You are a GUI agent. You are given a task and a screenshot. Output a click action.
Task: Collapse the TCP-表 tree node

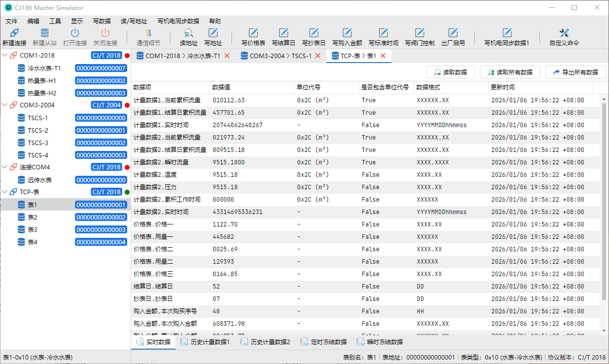pyautogui.click(x=5, y=192)
